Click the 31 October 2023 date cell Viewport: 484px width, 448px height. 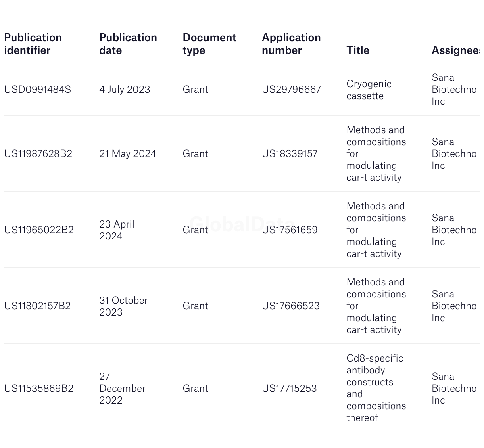(x=123, y=306)
